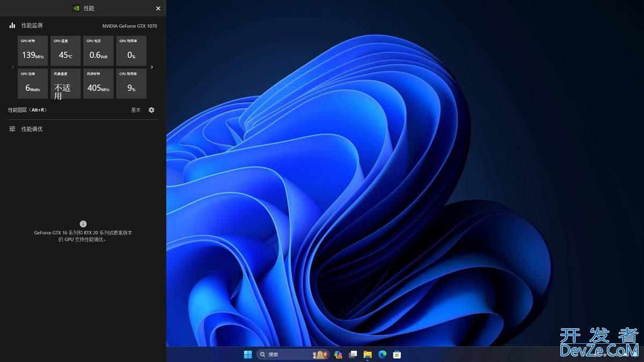
Task: Open File Explorer from the taskbar
Action: tap(368, 354)
